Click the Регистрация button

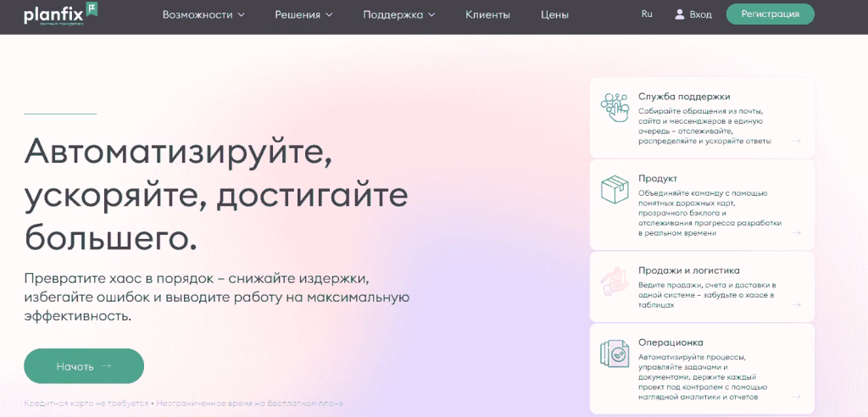click(x=770, y=14)
